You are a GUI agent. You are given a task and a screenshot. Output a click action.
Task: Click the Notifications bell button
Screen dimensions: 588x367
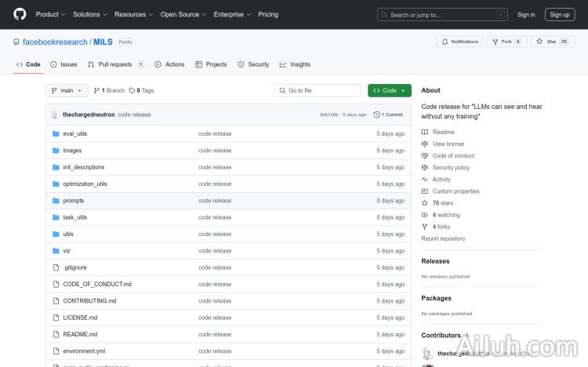[x=460, y=42]
